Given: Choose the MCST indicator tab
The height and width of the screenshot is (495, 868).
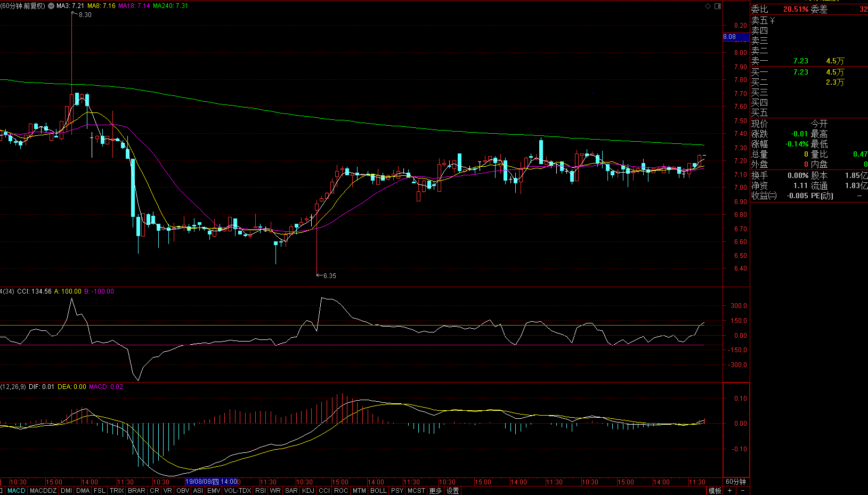Looking at the screenshot, I should 416,491.
